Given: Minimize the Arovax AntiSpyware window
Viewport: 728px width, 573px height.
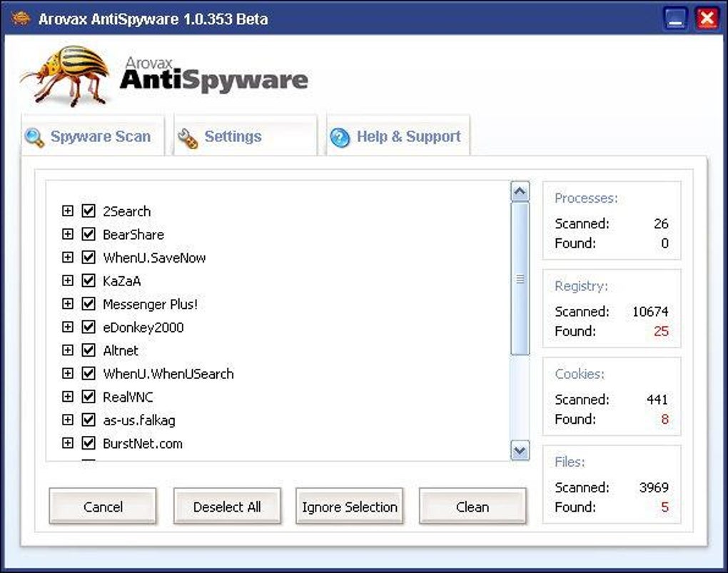Looking at the screenshot, I should 676,19.
